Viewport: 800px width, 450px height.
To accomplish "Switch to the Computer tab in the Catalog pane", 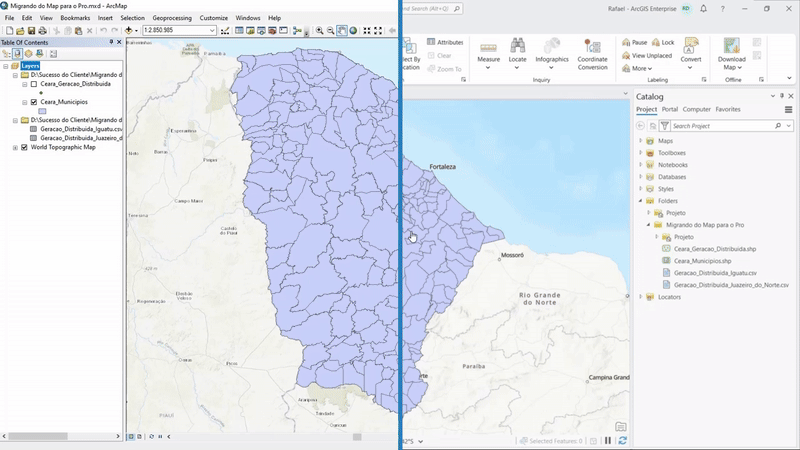I will tap(696, 109).
